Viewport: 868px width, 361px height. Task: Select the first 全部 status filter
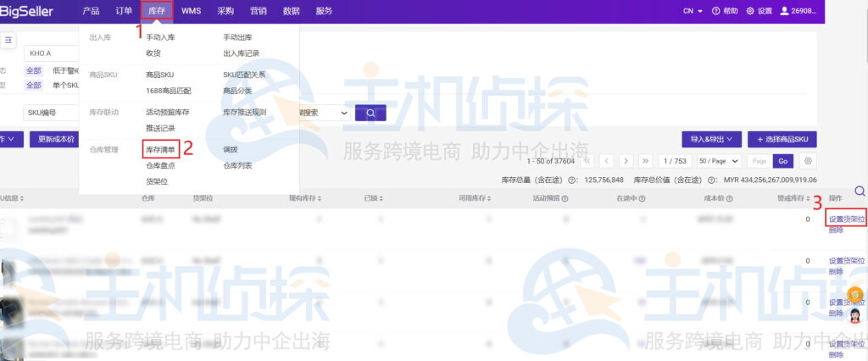(34, 70)
